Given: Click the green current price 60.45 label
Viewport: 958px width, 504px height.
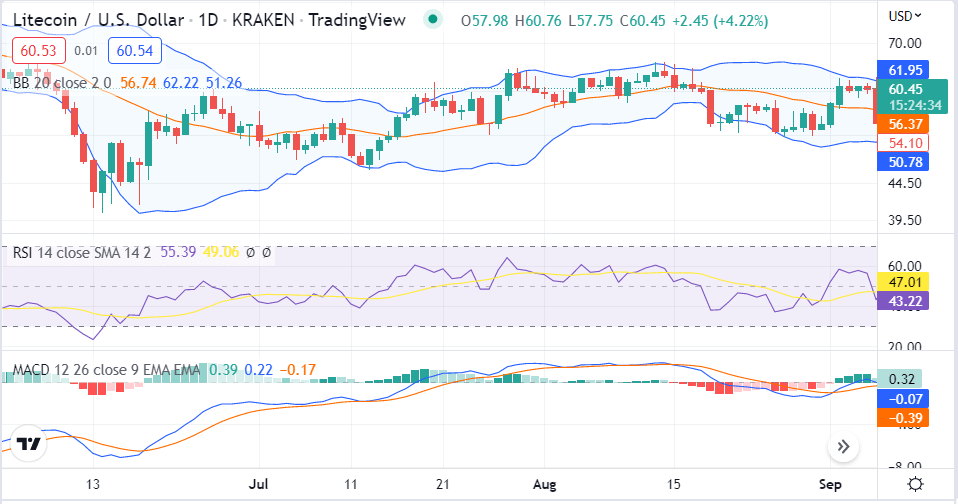Looking at the screenshot, I should pyautogui.click(x=904, y=88).
